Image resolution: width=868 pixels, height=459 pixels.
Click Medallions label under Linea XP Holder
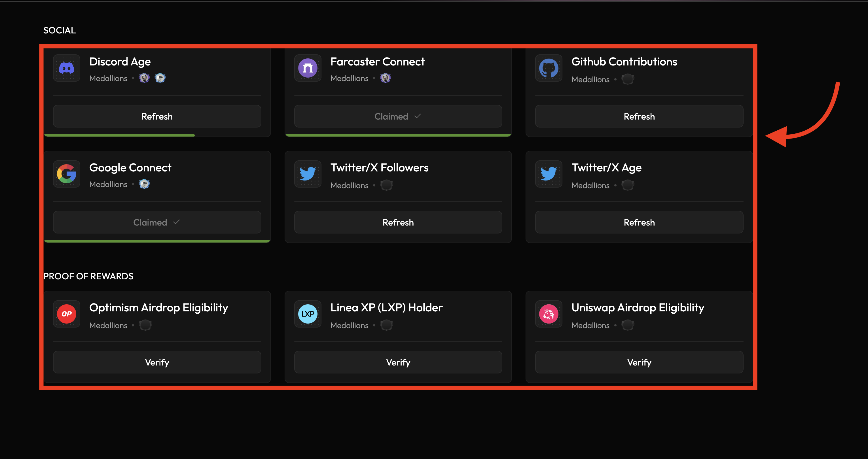[x=350, y=325]
